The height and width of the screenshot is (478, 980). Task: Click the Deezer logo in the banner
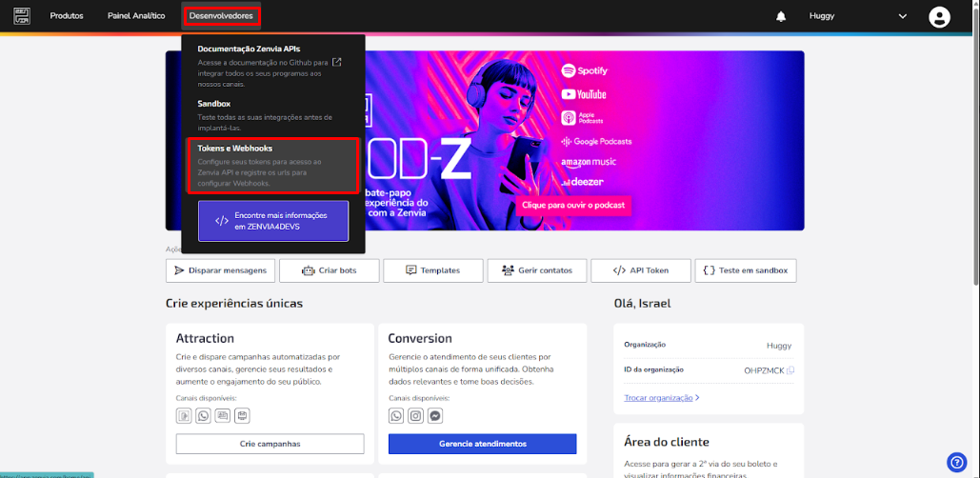581,182
